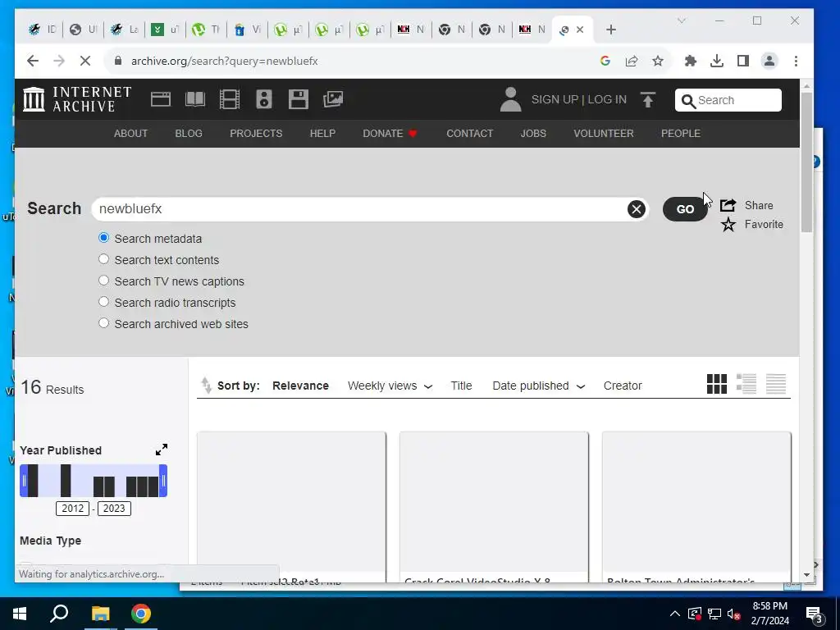
Task: Go back in browser history
Action: [x=33, y=61]
